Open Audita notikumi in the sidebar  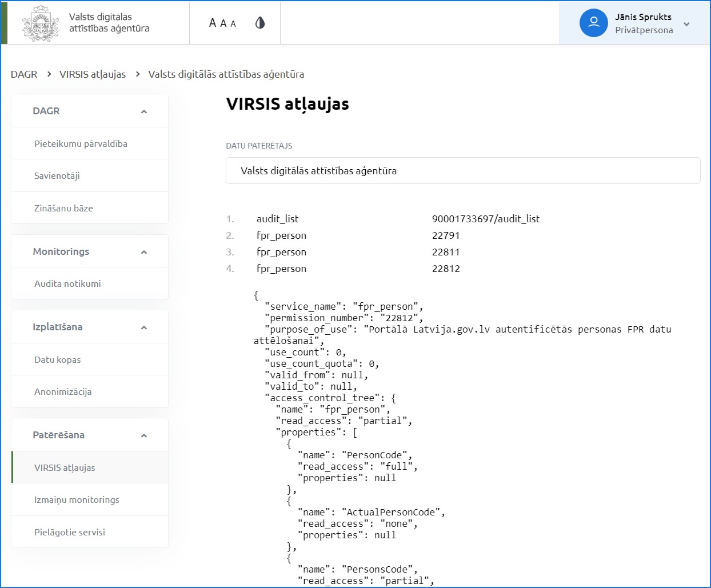(90, 283)
